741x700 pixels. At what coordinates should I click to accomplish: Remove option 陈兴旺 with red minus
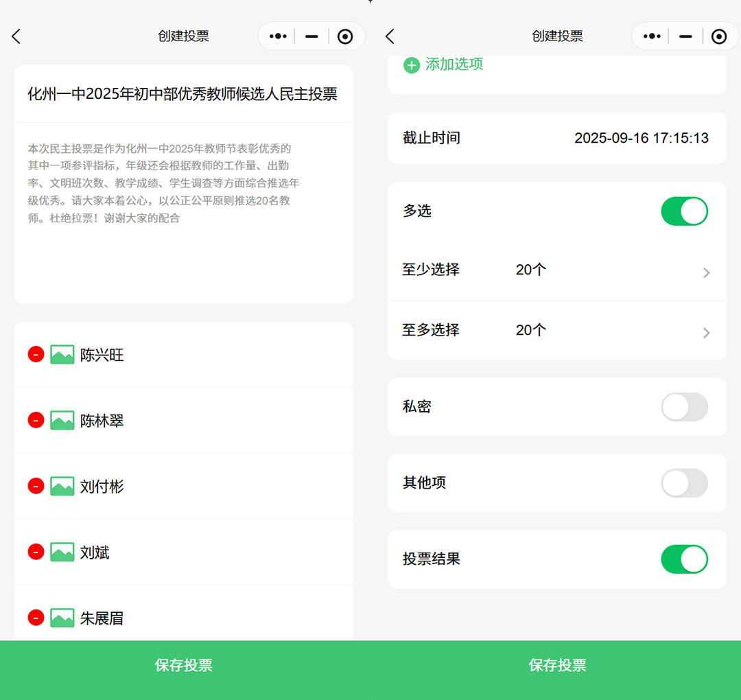click(x=36, y=354)
